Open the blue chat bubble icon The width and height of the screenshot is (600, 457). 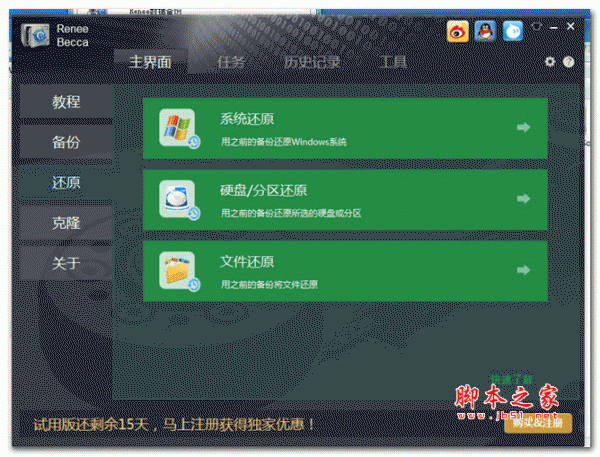tap(512, 31)
